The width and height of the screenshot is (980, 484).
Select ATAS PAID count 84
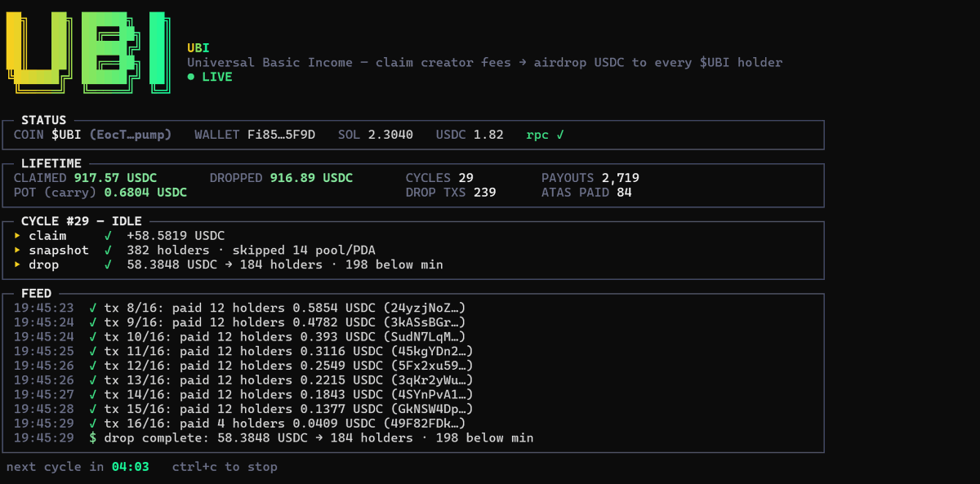(624, 193)
